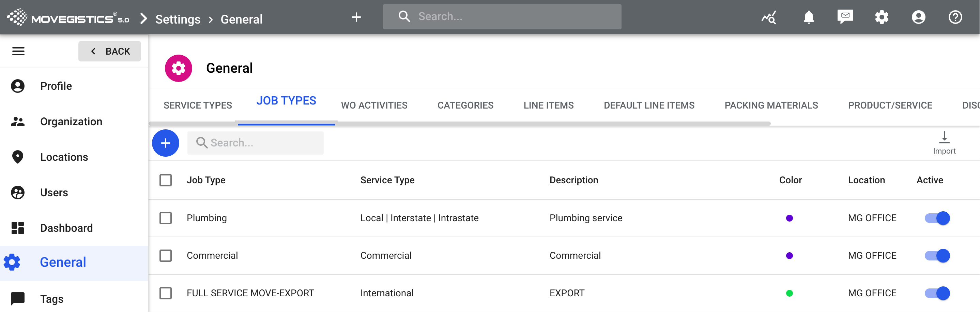The width and height of the screenshot is (980, 312).
Task: Click the chevron between Settings and General
Action: tap(211, 19)
